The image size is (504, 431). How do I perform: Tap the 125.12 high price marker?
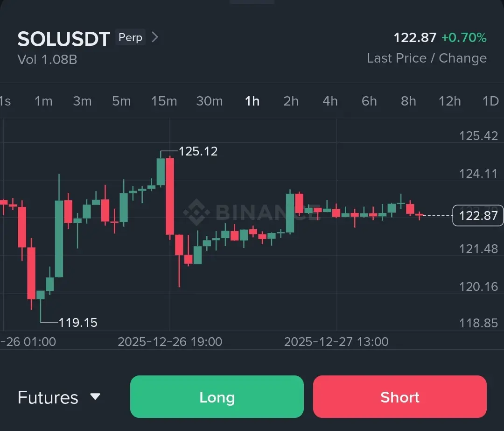click(x=198, y=151)
